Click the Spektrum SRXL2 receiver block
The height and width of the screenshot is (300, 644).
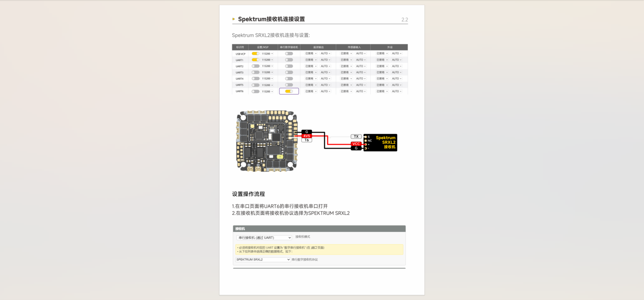[x=380, y=142]
